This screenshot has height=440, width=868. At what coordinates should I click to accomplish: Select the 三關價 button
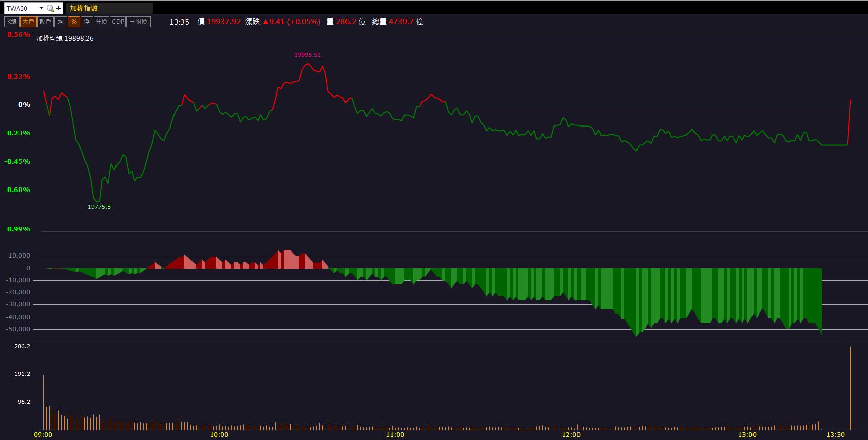coord(138,22)
